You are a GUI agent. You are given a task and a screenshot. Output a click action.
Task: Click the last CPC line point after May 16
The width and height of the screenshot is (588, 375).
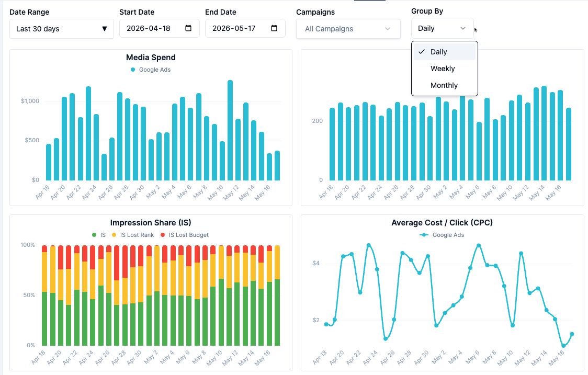pyautogui.click(x=572, y=334)
